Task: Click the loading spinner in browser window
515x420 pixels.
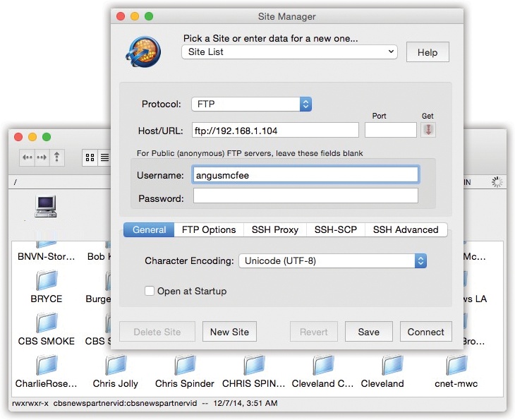Action: (x=497, y=181)
